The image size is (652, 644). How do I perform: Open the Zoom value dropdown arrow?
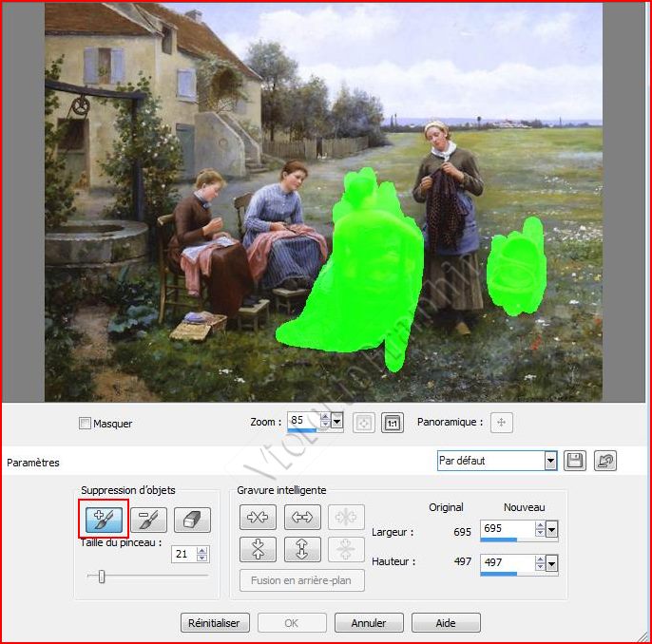pyautogui.click(x=336, y=421)
